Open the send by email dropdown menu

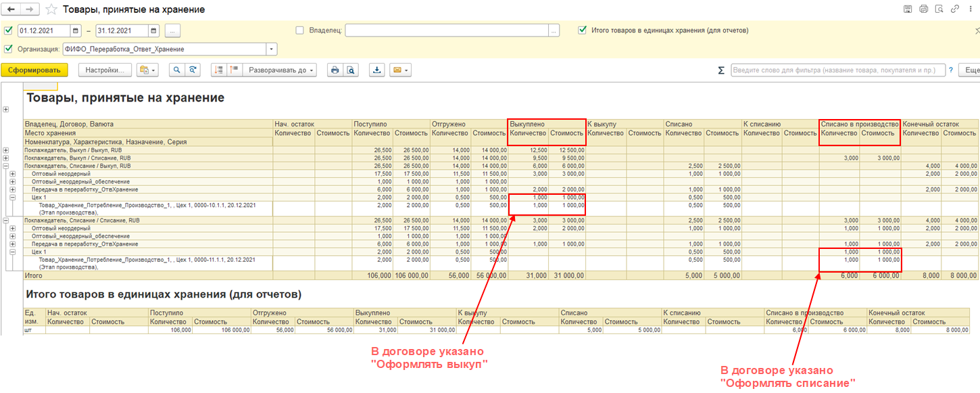(x=400, y=70)
